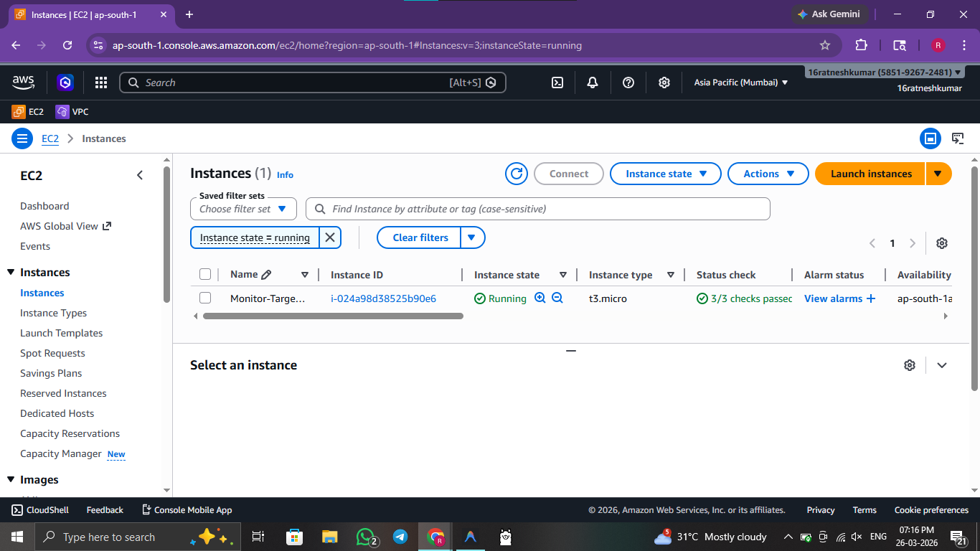Open AWS Global View link
Image resolution: width=980 pixels, height=551 pixels.
coord(65,226)
